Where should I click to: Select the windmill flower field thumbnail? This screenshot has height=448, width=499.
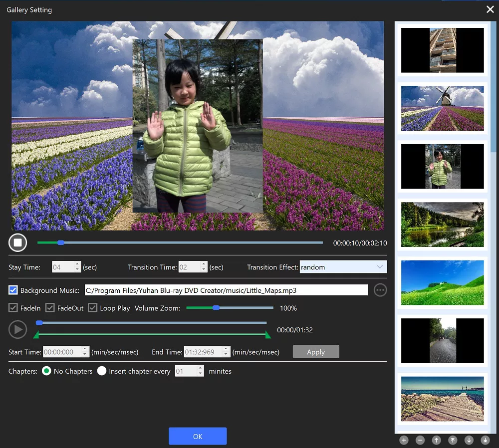tap(442, 108)
